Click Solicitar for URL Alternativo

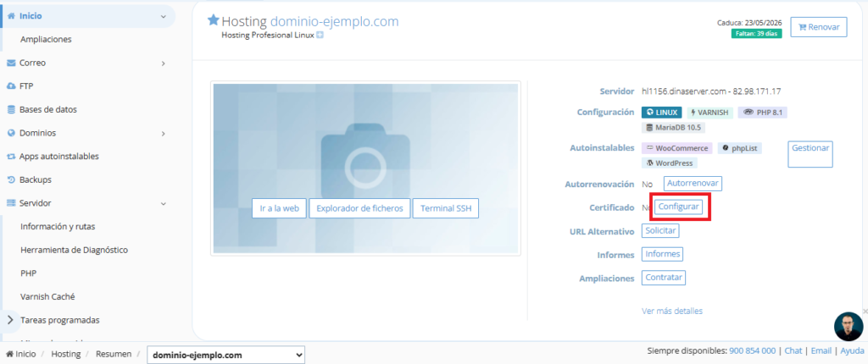point(660,231)
